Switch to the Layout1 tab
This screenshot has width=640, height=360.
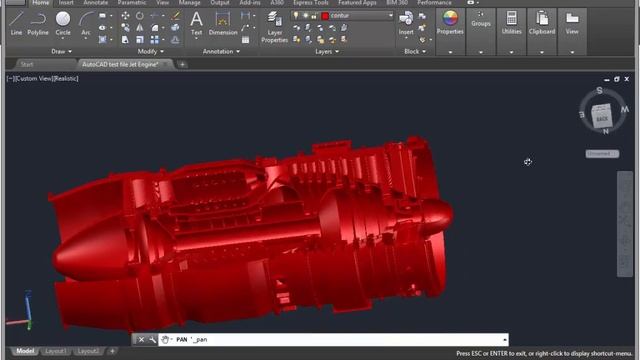pos(55,351)
